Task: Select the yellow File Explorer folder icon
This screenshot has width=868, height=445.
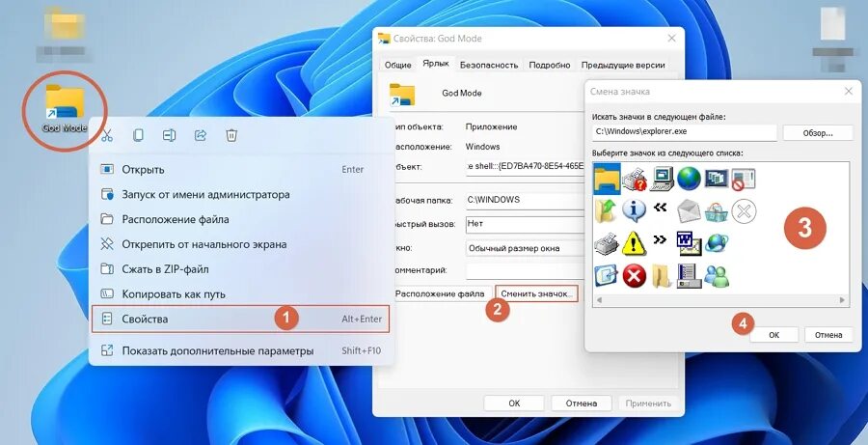Action: [606, 179]
